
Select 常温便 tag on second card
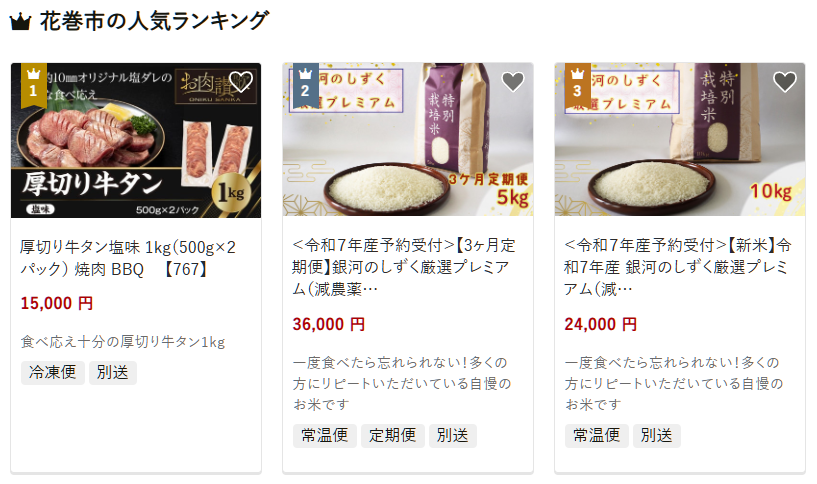click(325, 436)
